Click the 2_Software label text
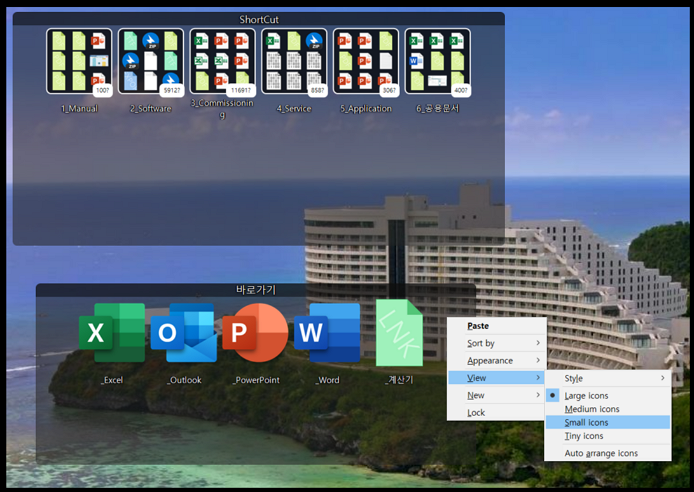 pyautogui.click(x=151, y=108)
